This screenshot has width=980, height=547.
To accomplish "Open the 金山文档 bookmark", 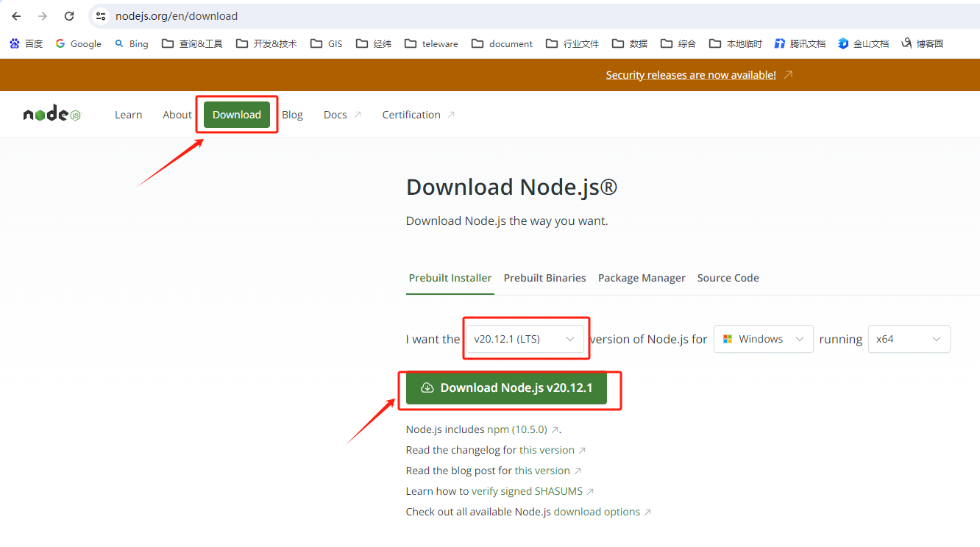I will 863,43.
